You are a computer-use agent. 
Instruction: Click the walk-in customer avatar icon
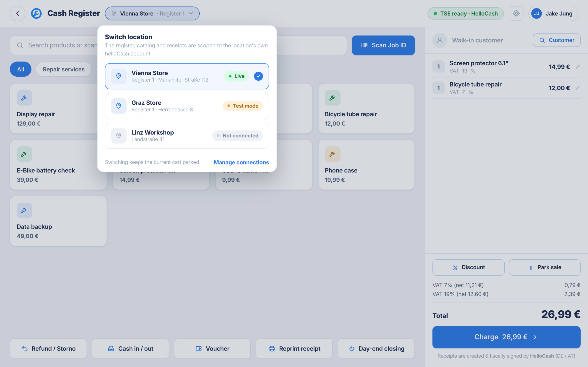pos(440,40)
